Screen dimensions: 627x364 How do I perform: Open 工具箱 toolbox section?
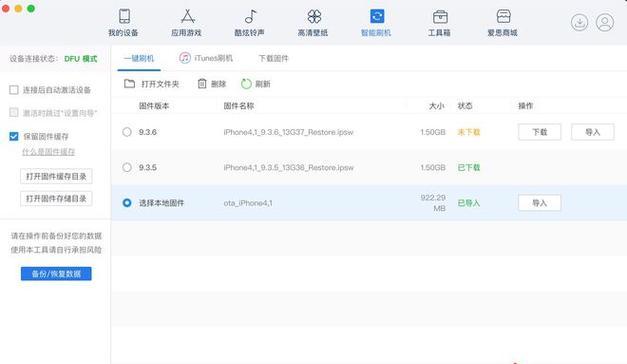pyautogui.click(x=439, y=23)
